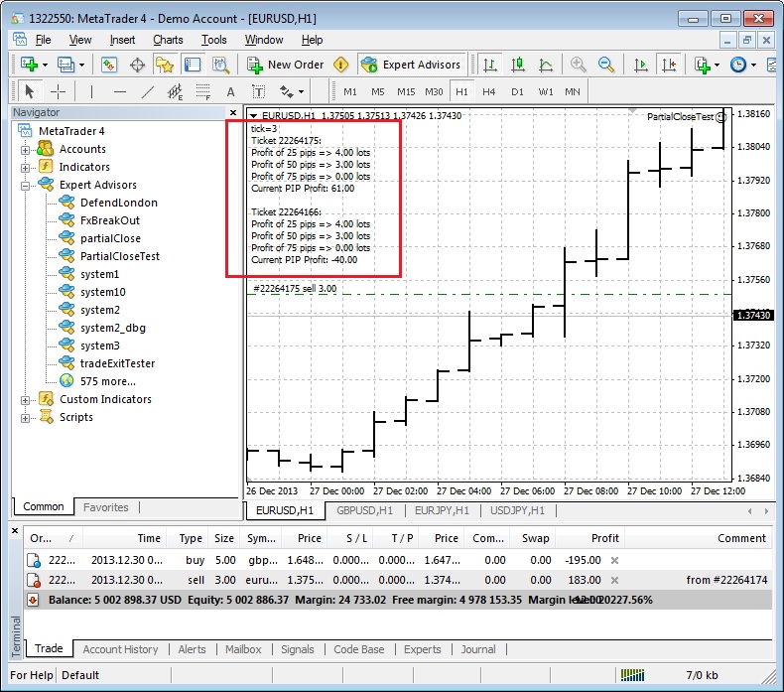This screenshot has height=692, width=784.
Task: Open the Strategy Tester icon
Action: point(220,65)
